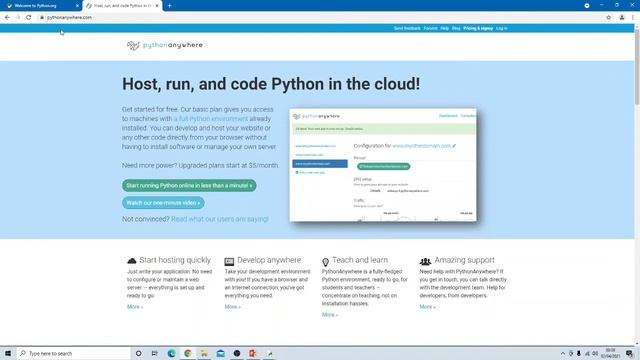Viewport: 640px width, 360px height.
Task: Reload the pythonanywhere.com page
Action: [x=29, y=18]
